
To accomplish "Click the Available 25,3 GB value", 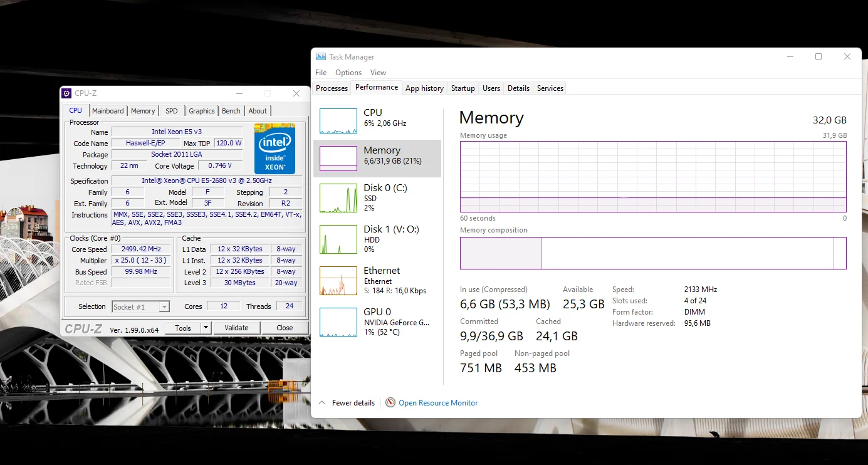I will tap(583, 305).
